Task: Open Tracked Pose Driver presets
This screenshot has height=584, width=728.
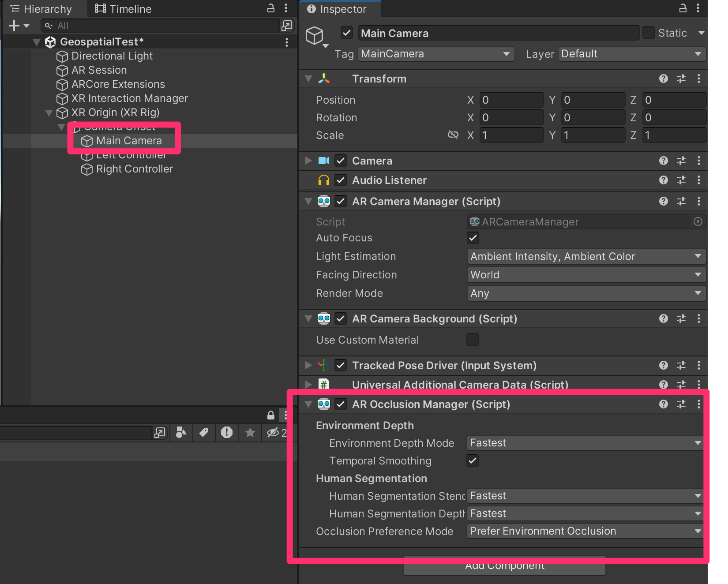Action: (681, 365)
